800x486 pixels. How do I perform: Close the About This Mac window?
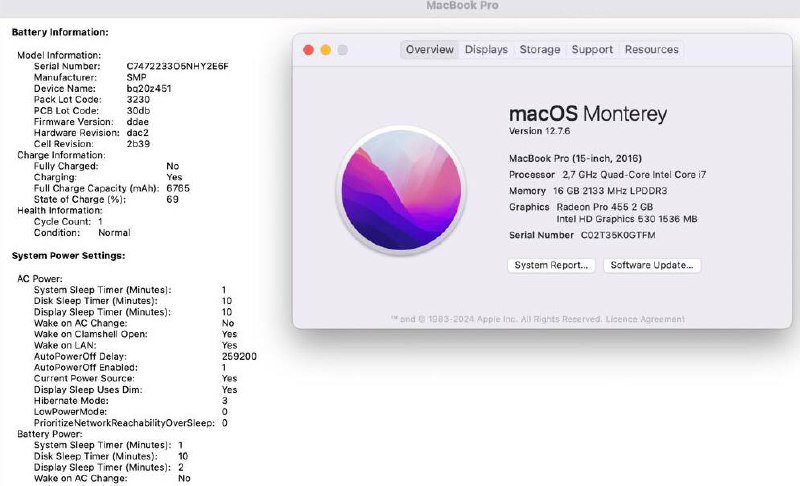[x=308, y=50]
